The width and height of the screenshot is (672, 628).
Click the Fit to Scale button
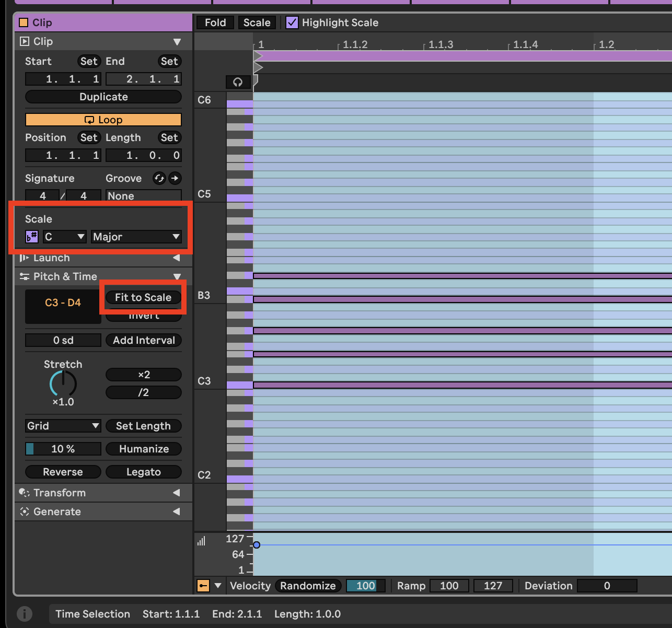click(x=143, y=297)
